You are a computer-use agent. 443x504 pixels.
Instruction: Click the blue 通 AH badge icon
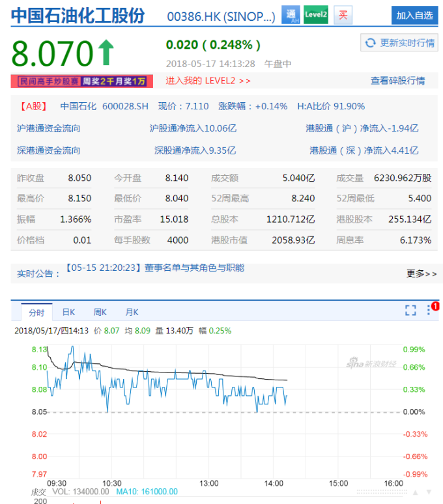pyautogui.click(x=291, y=15)
